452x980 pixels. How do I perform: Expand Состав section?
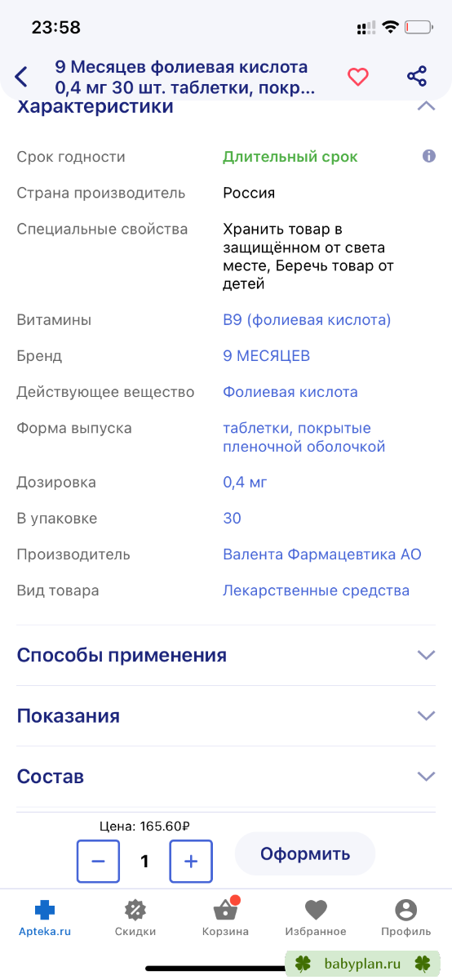pos(226,776)
